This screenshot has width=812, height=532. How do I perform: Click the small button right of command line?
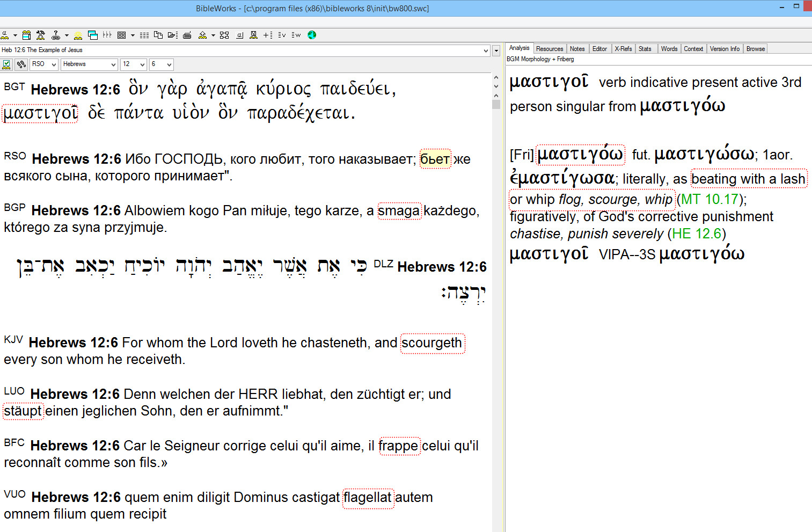[496, 50]
